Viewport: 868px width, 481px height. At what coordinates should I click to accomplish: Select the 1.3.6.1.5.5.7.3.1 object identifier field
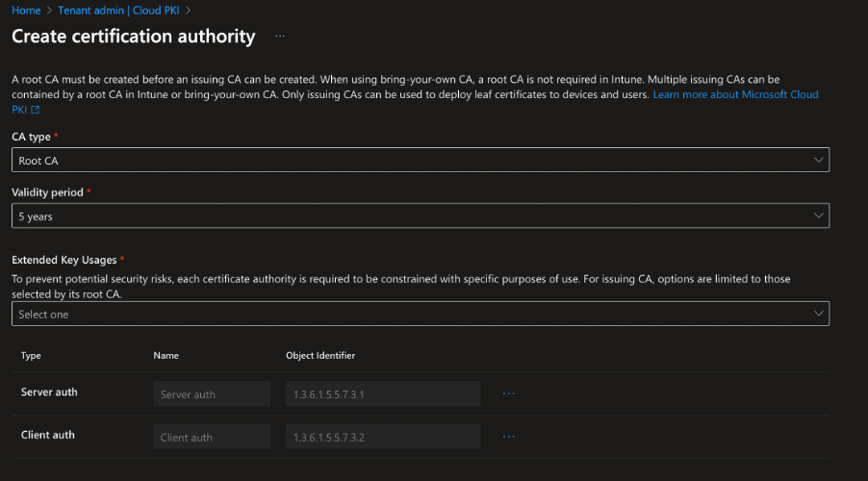click(x=383, y=393)
